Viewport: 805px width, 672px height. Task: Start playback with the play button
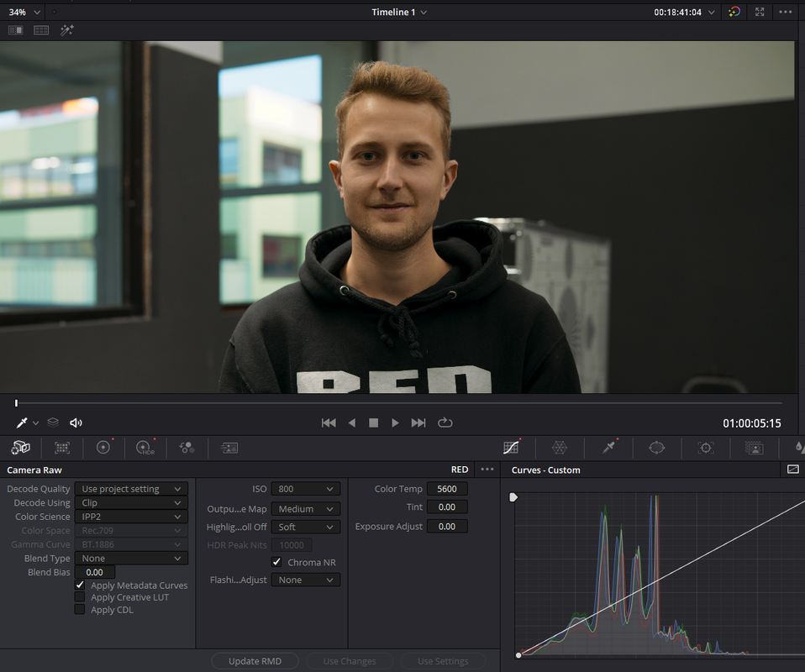[x=395, y=423]
